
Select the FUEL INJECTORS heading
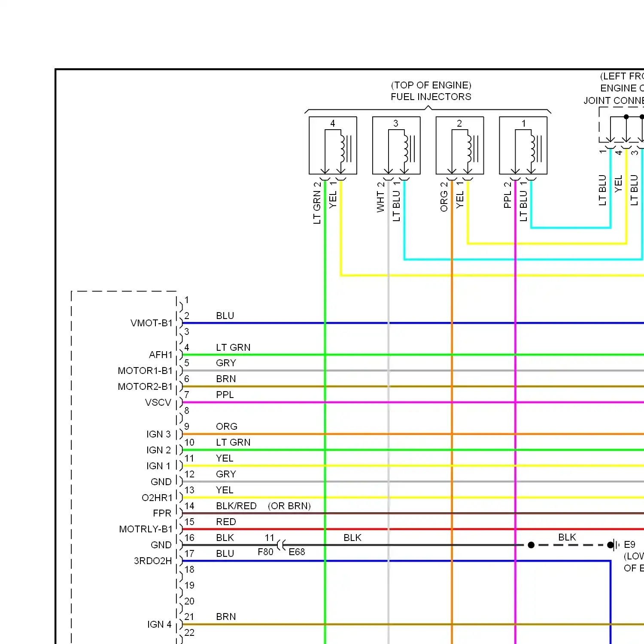click(431, 97)
